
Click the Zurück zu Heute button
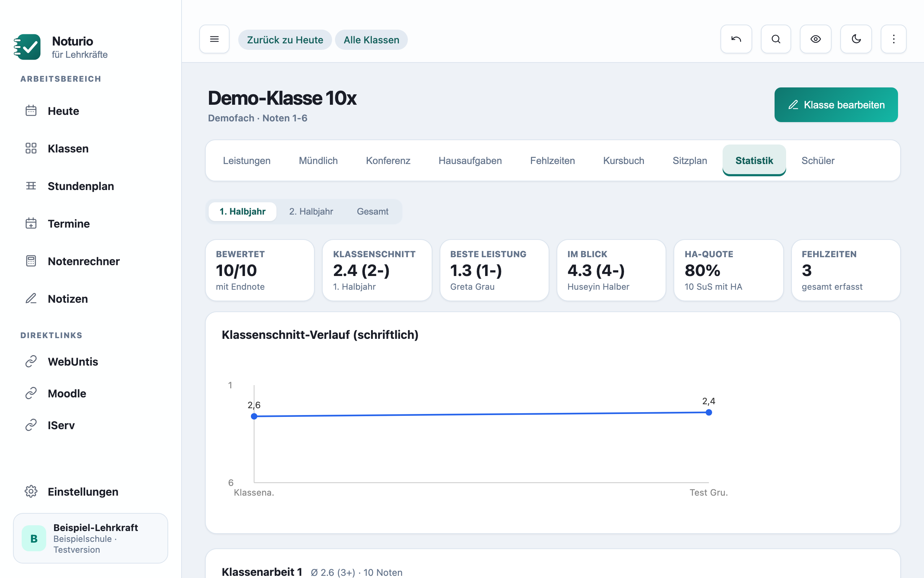(x=285, y=40)
